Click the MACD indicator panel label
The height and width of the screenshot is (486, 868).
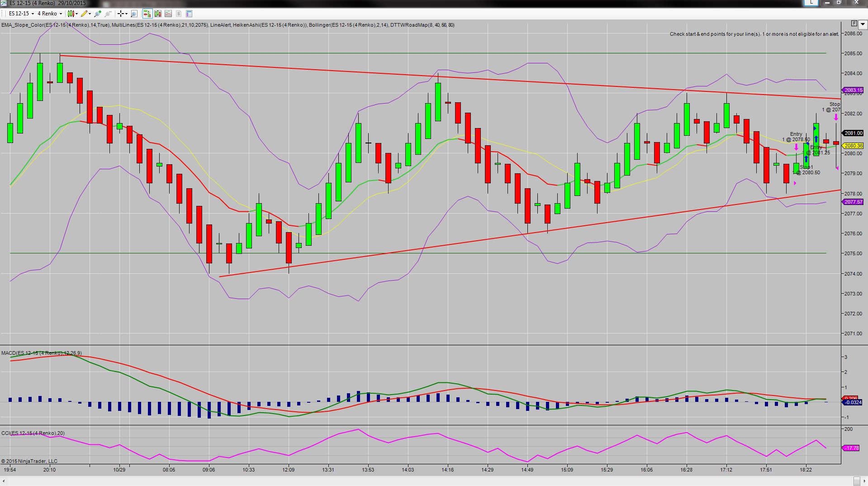(42, 353)
